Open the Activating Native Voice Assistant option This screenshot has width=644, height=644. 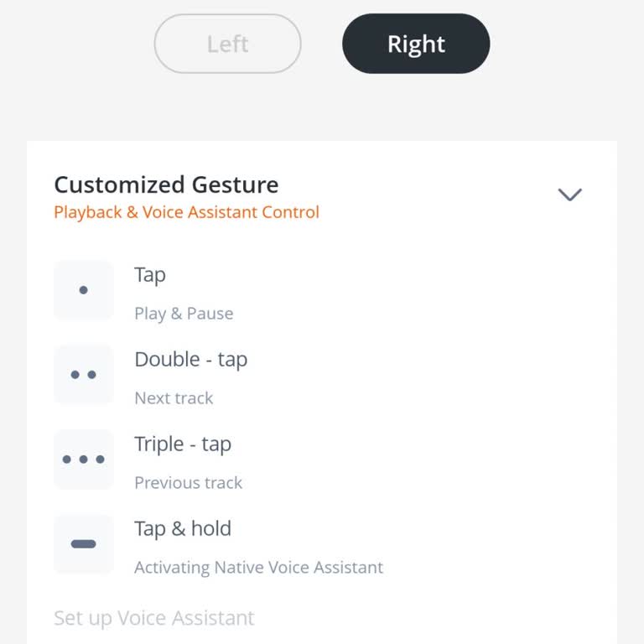tap(258, 568)
